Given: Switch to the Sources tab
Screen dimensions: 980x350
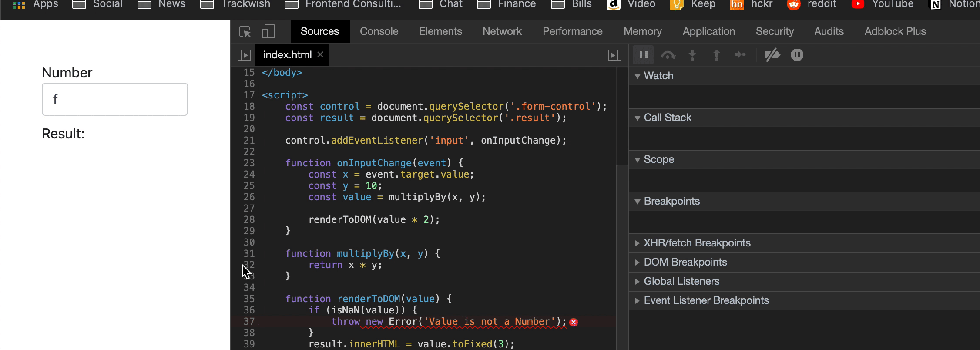Looking at the screenshot, I should tap(320, 31).
